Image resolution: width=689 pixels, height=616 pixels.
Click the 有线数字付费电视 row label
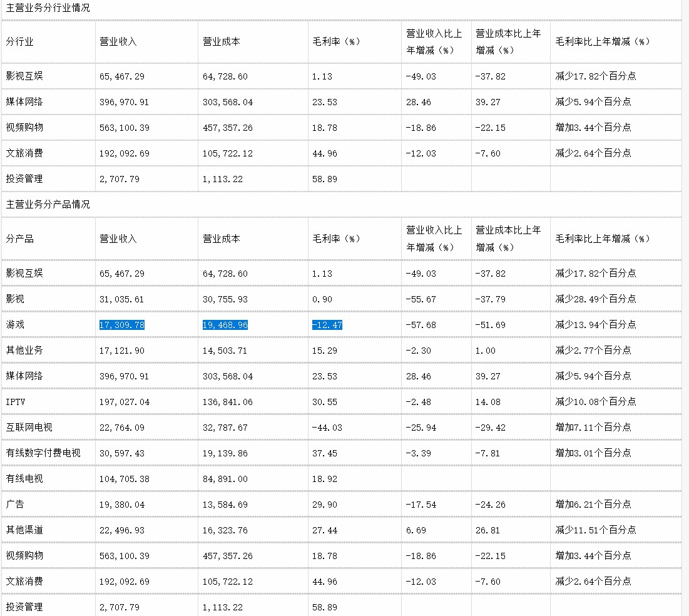pyautogui.click(x=43, y=453)
